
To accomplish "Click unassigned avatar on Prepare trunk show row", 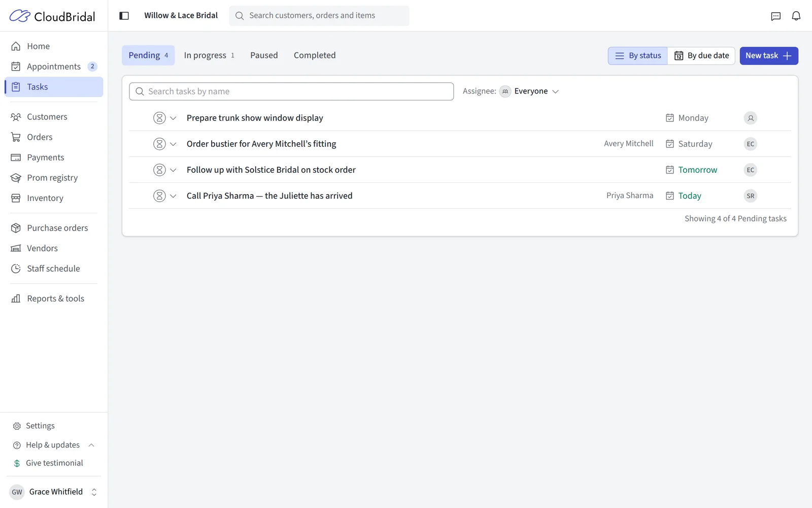I will tap(750, 118).
